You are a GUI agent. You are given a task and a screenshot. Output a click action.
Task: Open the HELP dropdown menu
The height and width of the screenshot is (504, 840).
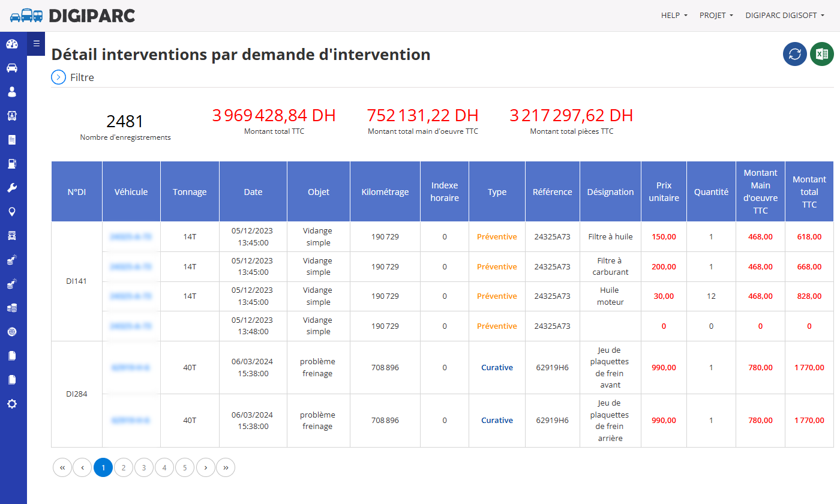[674, 16]
